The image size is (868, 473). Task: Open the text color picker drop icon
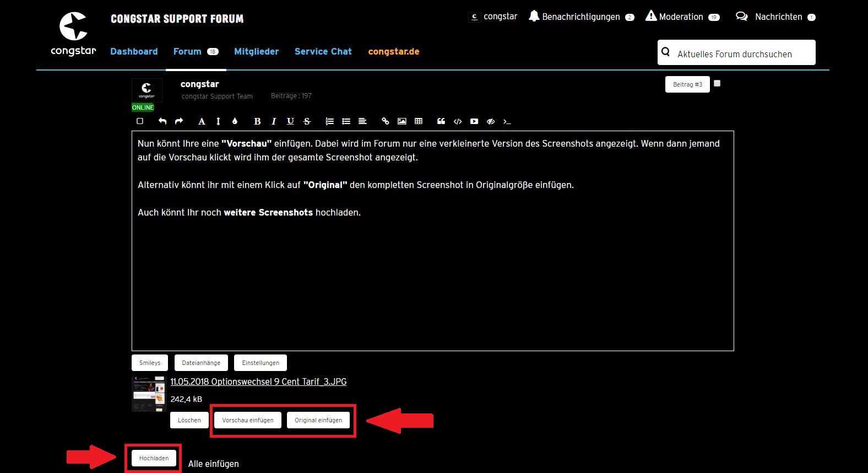[x=235, y=121]
